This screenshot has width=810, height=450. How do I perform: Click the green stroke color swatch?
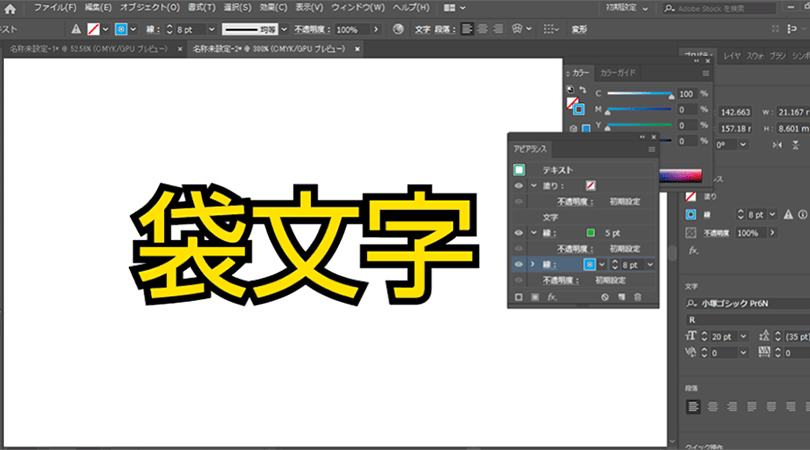pyautogui.click(x=589, y=233)
